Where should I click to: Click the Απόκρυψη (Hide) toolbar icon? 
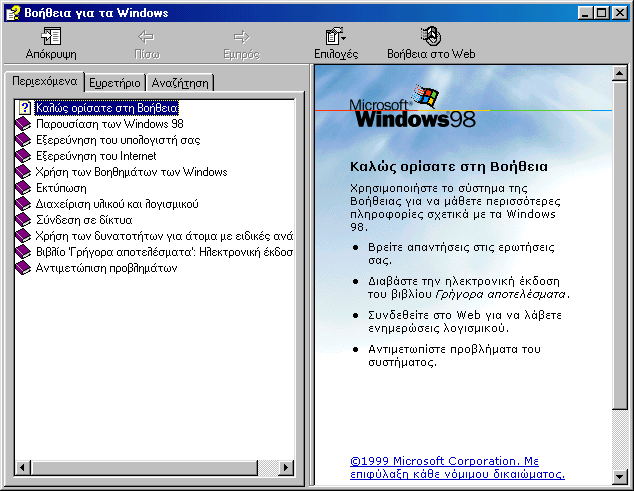pyautogui.click(x=51, y=36)
